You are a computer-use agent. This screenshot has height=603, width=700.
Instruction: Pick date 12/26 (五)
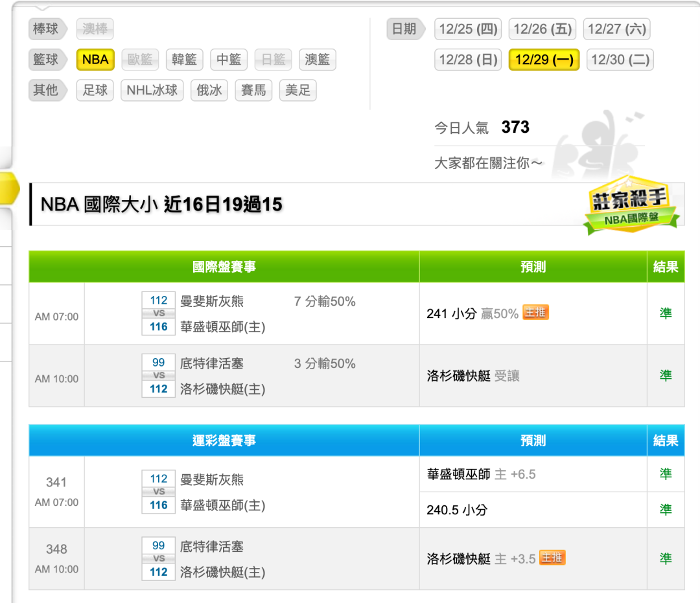(x=542, y=29)
